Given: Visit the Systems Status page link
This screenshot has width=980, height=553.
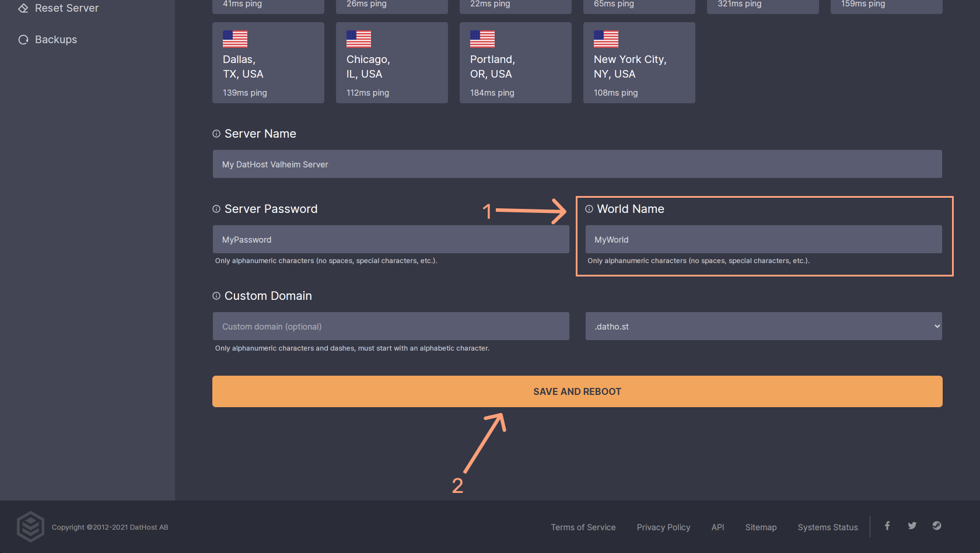Looking at the screenshot, I should pos(828,527).
